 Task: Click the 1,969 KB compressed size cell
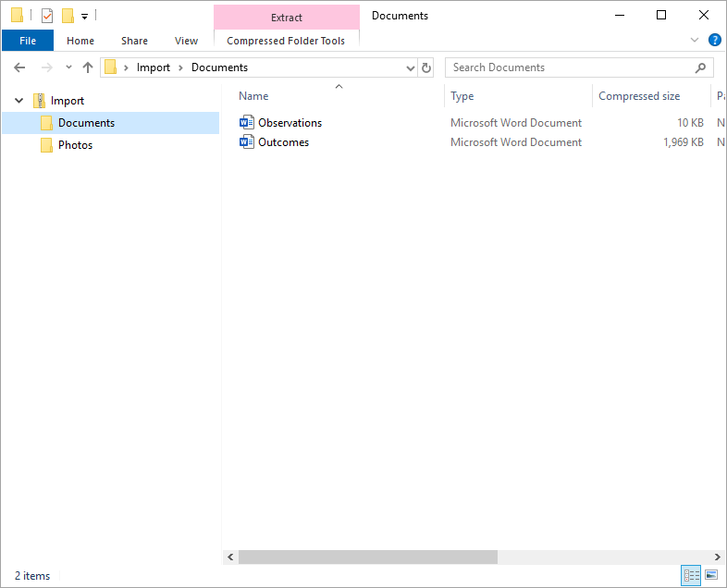(x=683, y=142)
